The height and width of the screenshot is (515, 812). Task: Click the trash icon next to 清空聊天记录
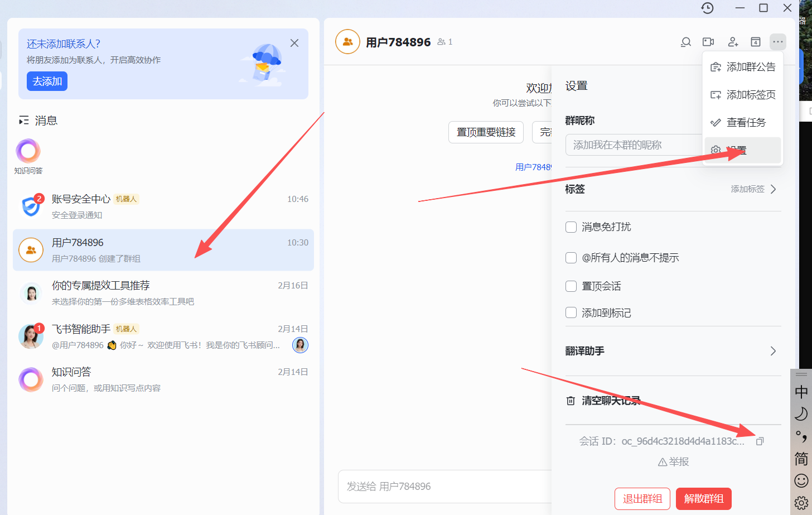(x=571, y=401)
